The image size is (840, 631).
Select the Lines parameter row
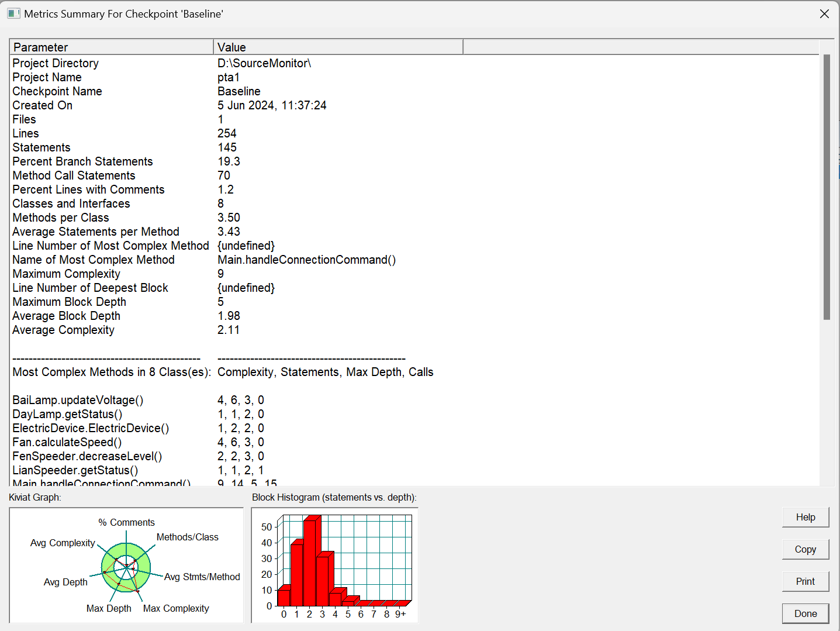click(414, 133)
